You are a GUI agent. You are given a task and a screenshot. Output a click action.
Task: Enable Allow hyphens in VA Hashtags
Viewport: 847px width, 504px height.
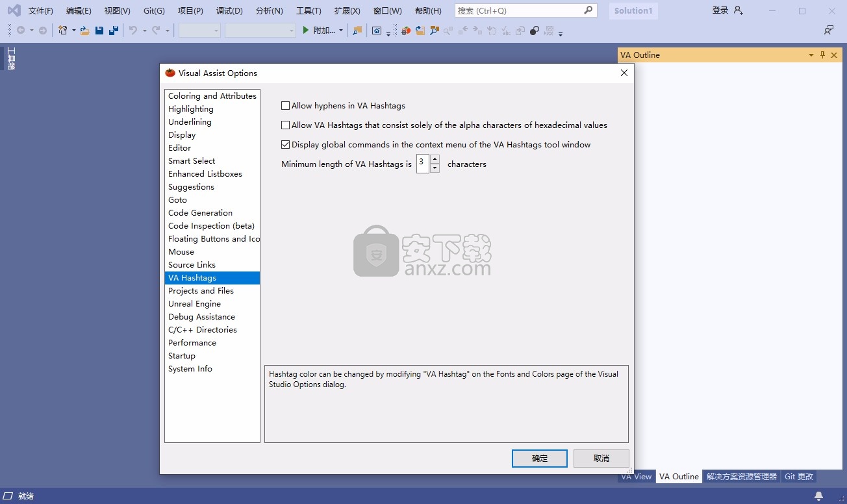click(285, 106)
